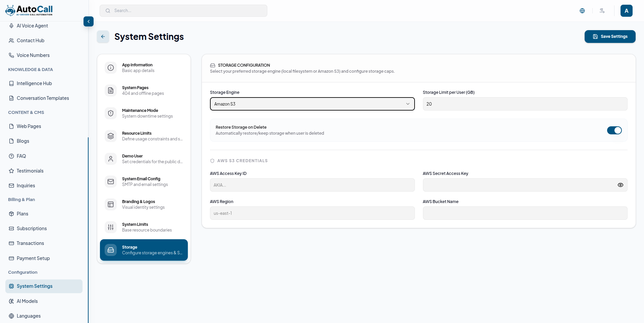Click the Branding & Logos layout icon
Viewport: 644px width, 323px height.
[111, 204]
